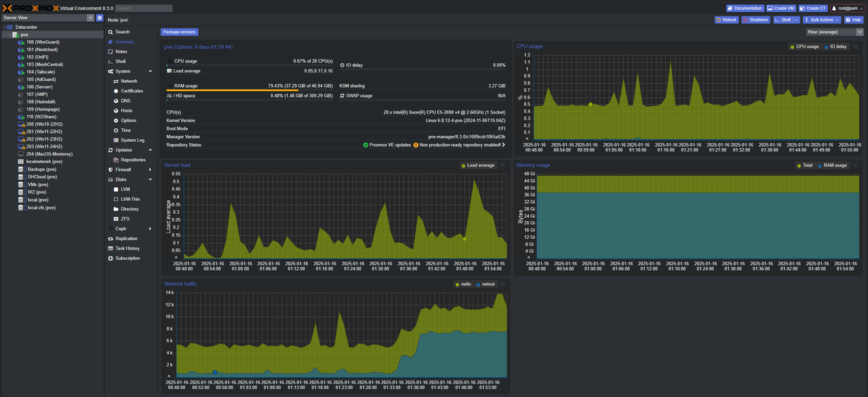This screenshot has width=868, height=397.
Task: Collapse the Updates section
Action: (x=151, y=150)
